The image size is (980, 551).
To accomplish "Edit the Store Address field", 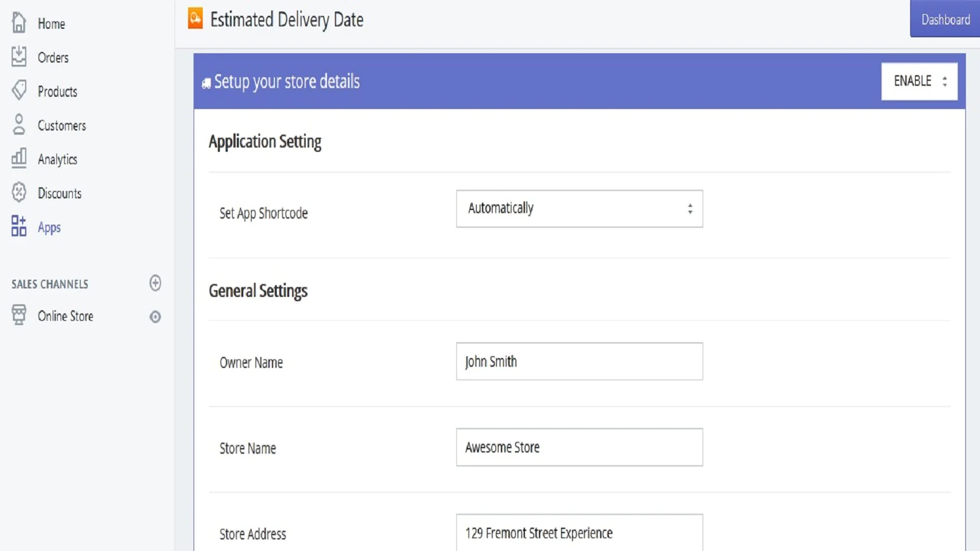I will pos(579,532).
